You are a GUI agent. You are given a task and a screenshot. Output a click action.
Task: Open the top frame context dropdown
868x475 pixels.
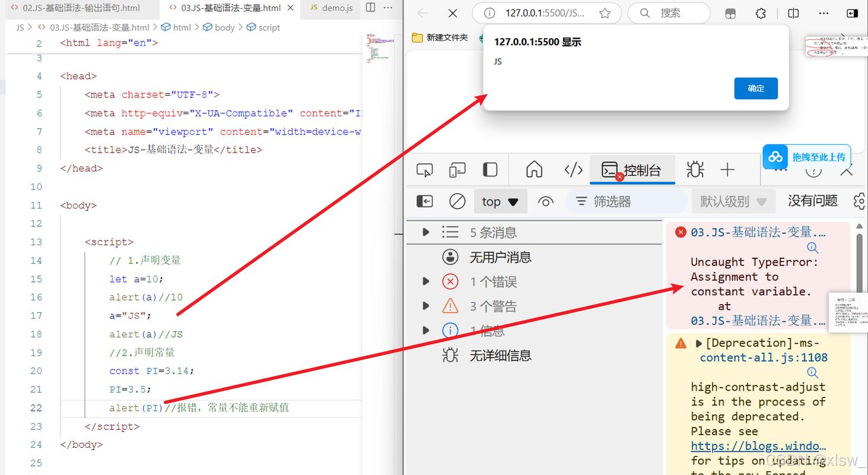500,201
